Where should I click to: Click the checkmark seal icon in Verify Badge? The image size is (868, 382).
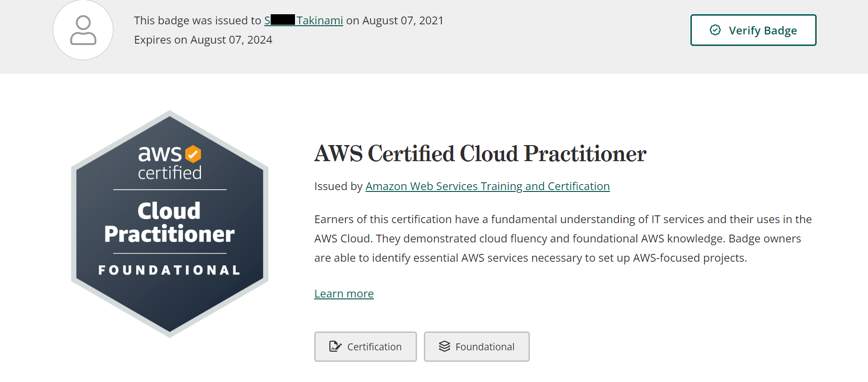(715, 30)
